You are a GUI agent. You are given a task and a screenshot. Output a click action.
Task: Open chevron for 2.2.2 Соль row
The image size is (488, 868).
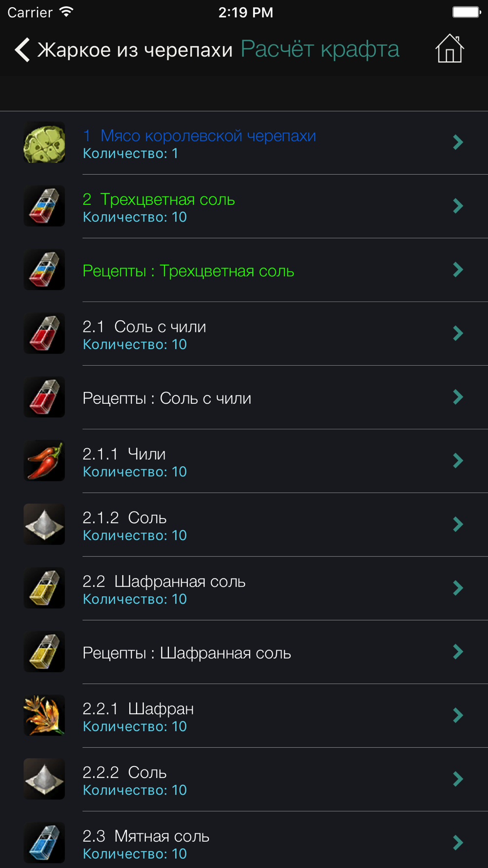click(458, 779)
